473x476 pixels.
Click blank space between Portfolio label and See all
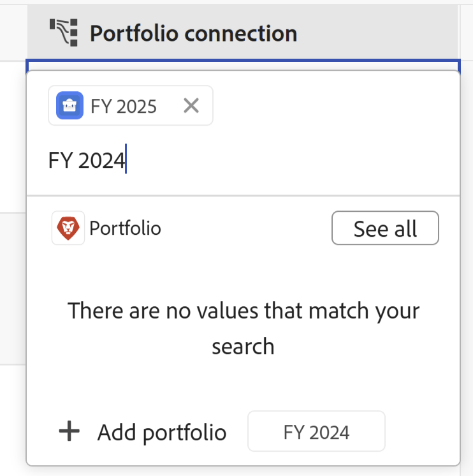click(246, 228)
